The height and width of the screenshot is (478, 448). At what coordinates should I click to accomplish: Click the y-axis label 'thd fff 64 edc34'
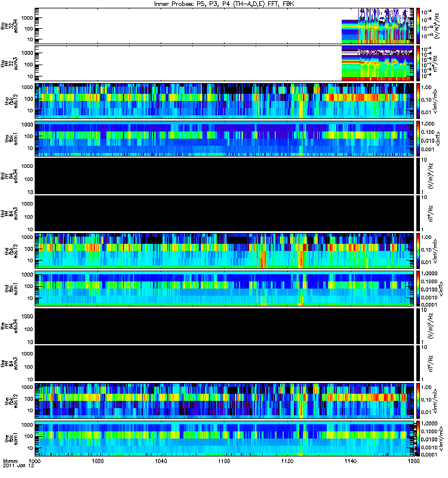coord(9,176)
